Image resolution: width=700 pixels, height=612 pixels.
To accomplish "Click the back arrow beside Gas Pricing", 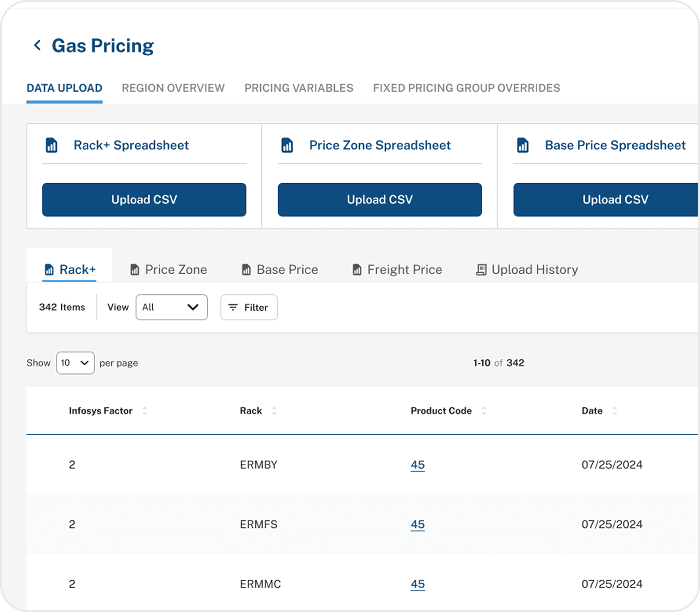I will click(x=38, y=45).
